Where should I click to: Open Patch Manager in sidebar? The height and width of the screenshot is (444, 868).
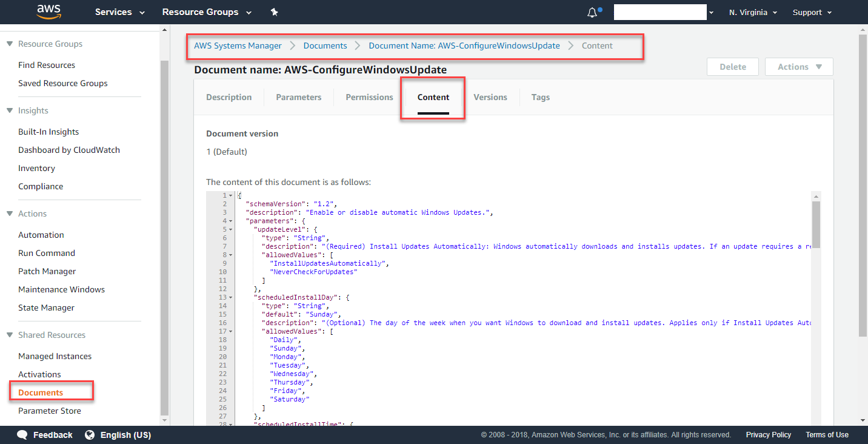[x=47, y=271]
